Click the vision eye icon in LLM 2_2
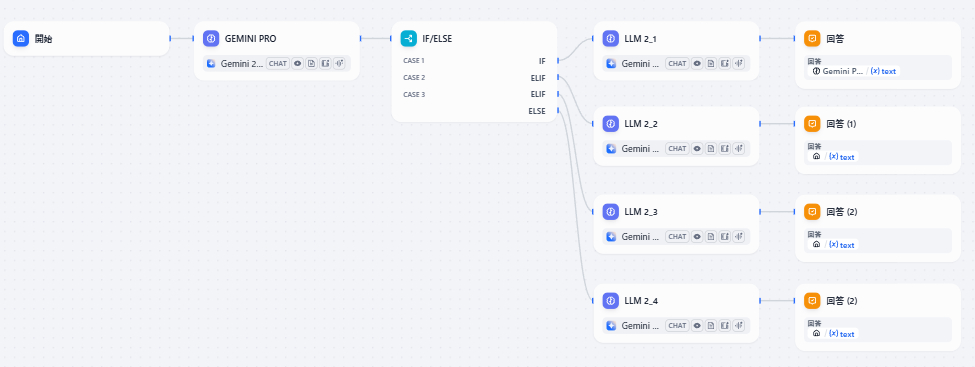975x367 pixels. point(697,149)
